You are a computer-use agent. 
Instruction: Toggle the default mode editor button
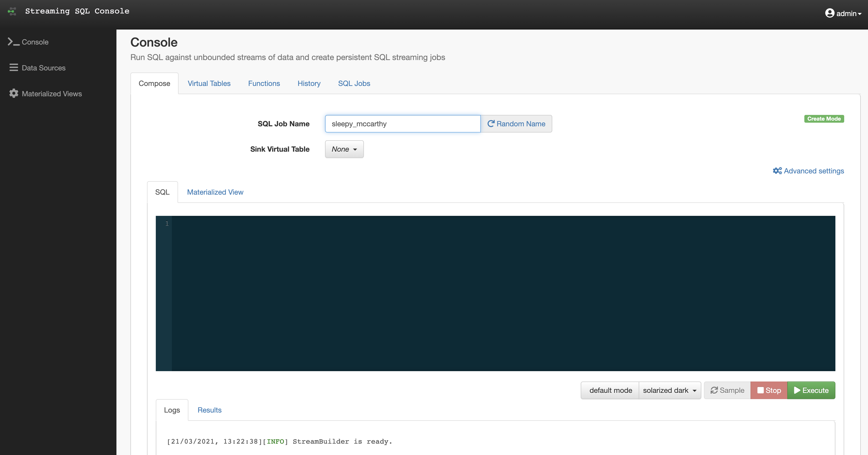[610, 390]
